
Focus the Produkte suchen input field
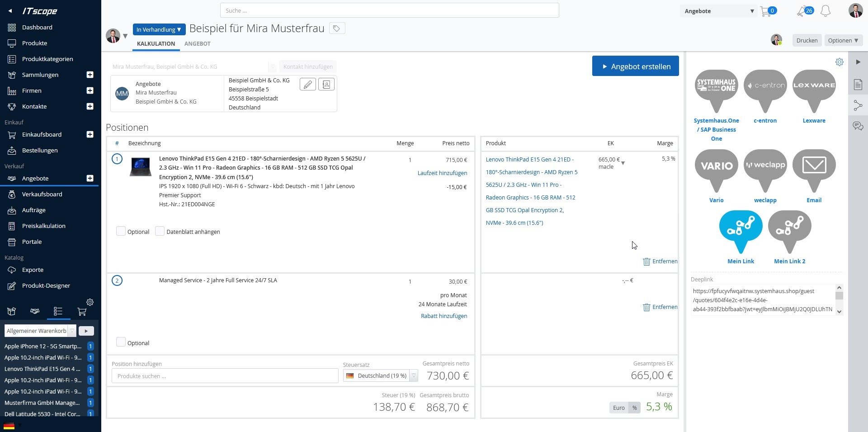point(225,376)
